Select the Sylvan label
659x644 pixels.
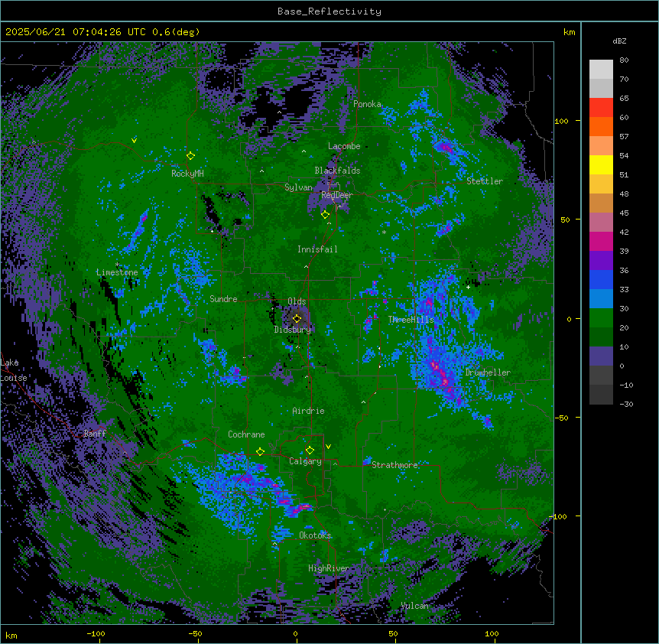pos(298,187)
